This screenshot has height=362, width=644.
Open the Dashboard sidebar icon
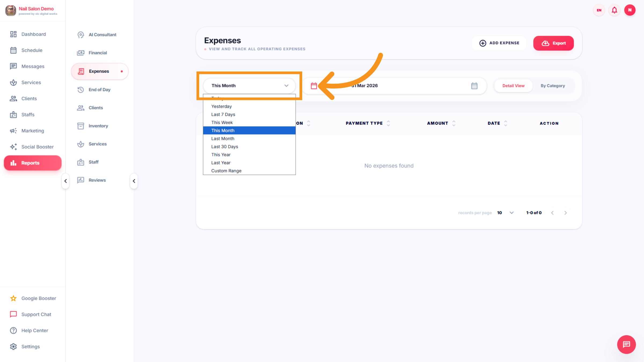(x=13, y=34)
